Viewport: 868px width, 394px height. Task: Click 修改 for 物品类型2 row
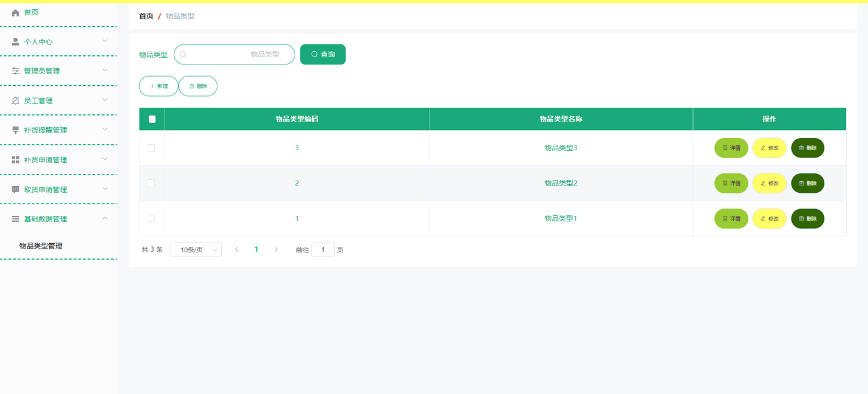[770, 183]
